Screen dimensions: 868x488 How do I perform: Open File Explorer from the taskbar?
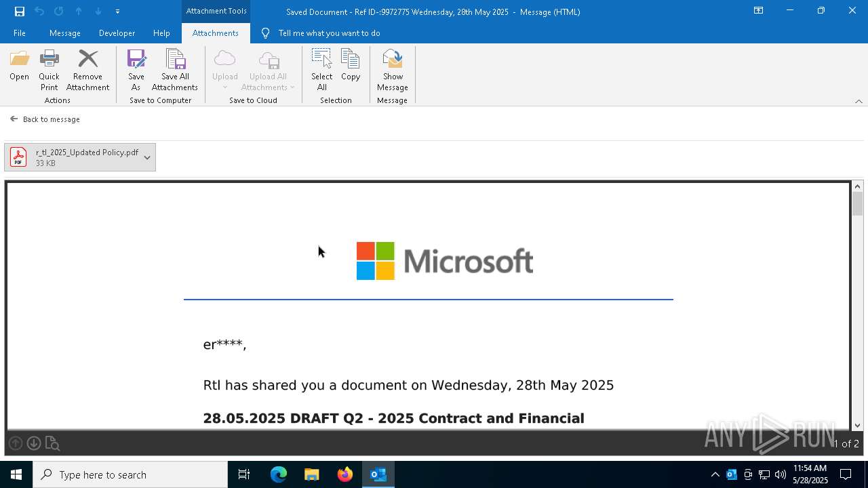pos(312,474)
